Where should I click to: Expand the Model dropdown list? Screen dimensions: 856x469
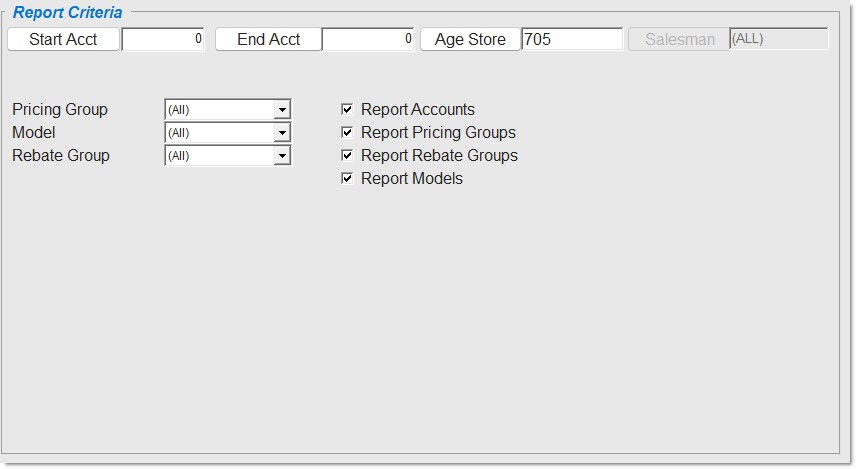click(x=282, y=133)
